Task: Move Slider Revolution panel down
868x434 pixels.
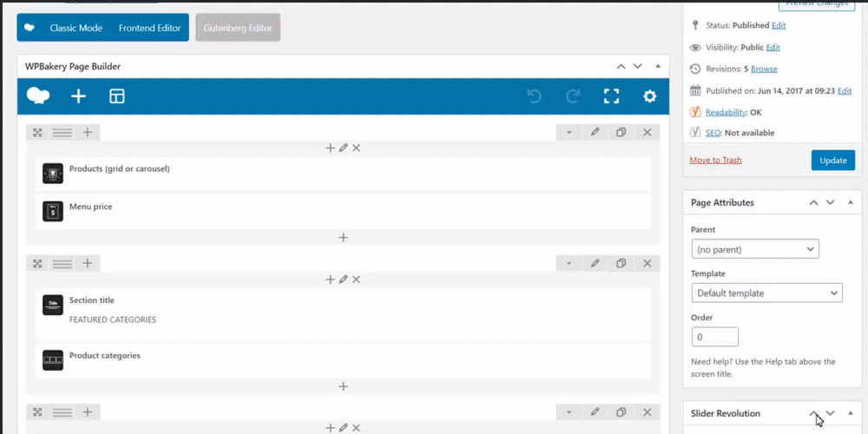Action: [x=831, y=413]
